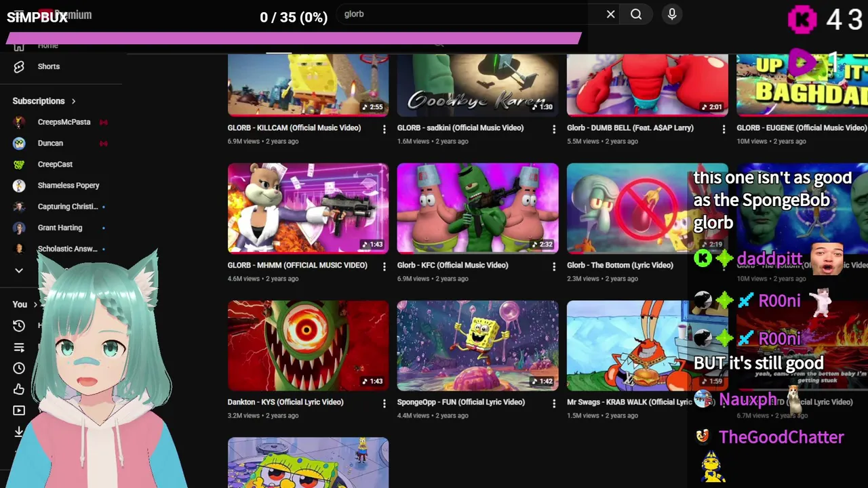Open more options for SpongeOpp - FUN

tap(553, 403)
